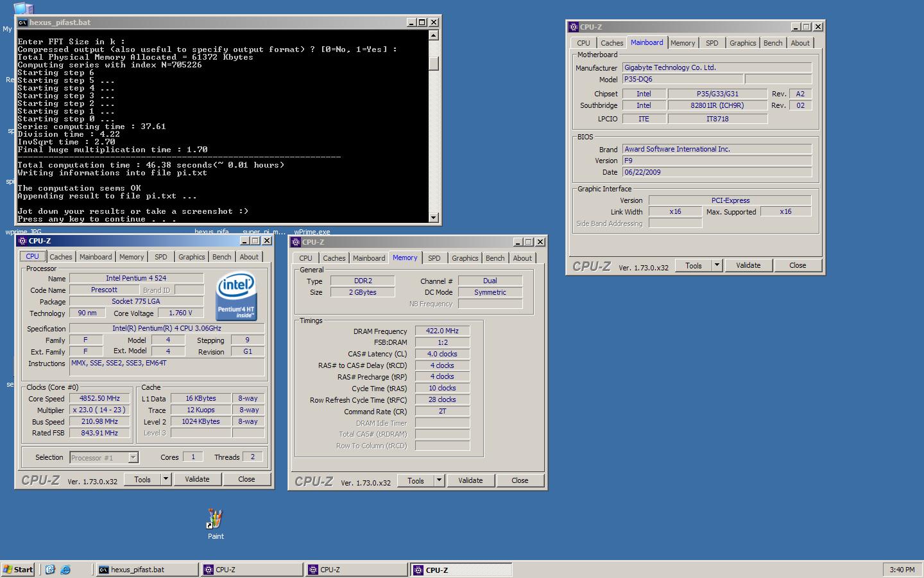Click Validate button in the CPU window
This screenshot has width=924, height=578.
tap(197, 479)
